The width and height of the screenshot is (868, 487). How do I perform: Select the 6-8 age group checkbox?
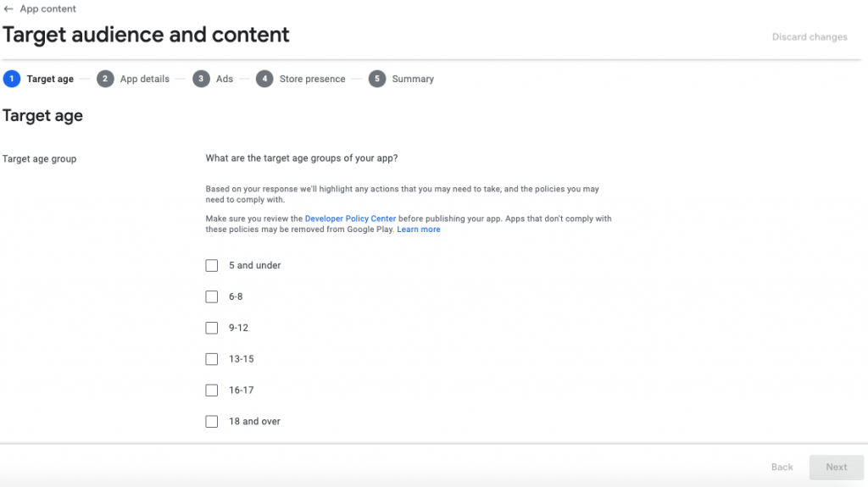coord(212,296)
